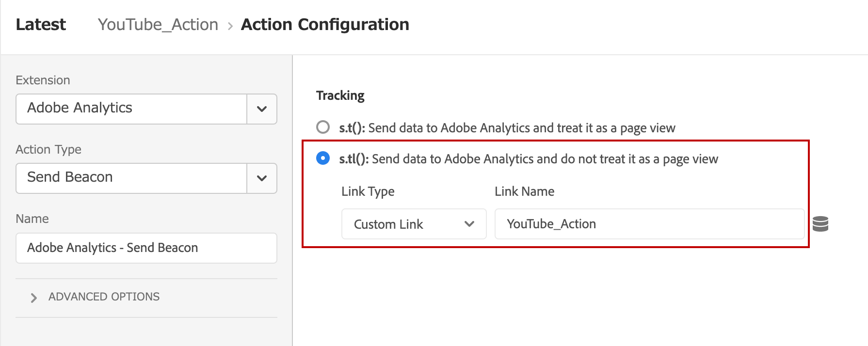Go to the YouTube_Action breadcrumb
The image size is (868, 346).
pos(158,25)
